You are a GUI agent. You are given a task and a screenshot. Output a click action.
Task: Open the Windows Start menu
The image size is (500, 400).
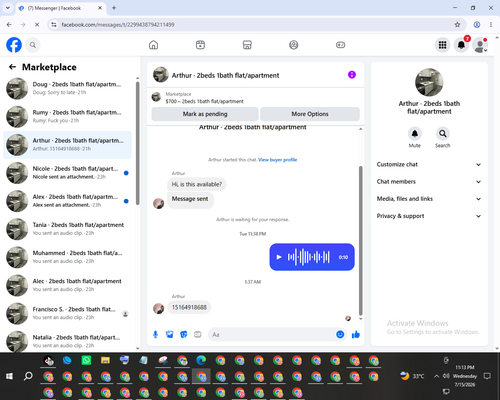[9, 376]
